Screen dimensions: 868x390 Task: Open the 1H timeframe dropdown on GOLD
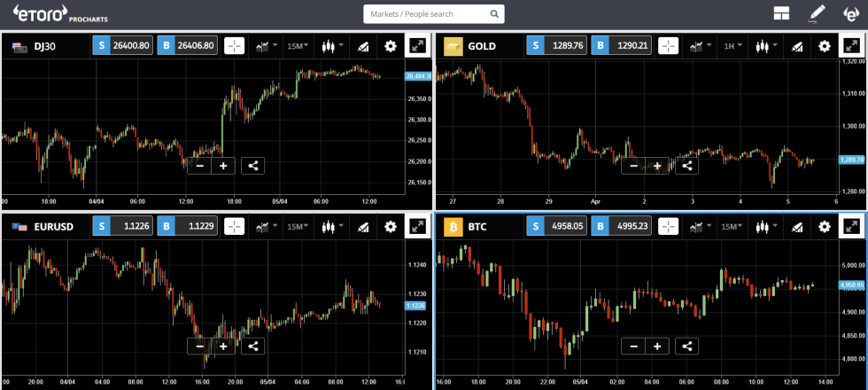point(732,46)
